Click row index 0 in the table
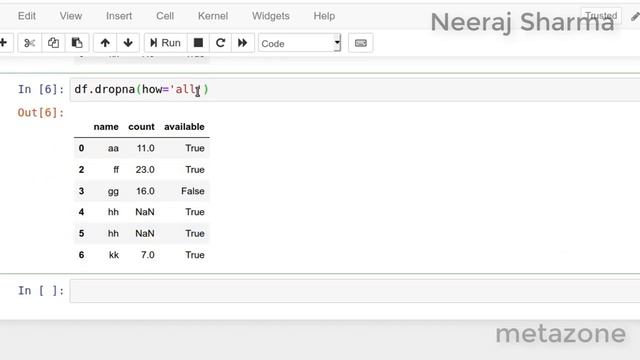 click(81, 148)
